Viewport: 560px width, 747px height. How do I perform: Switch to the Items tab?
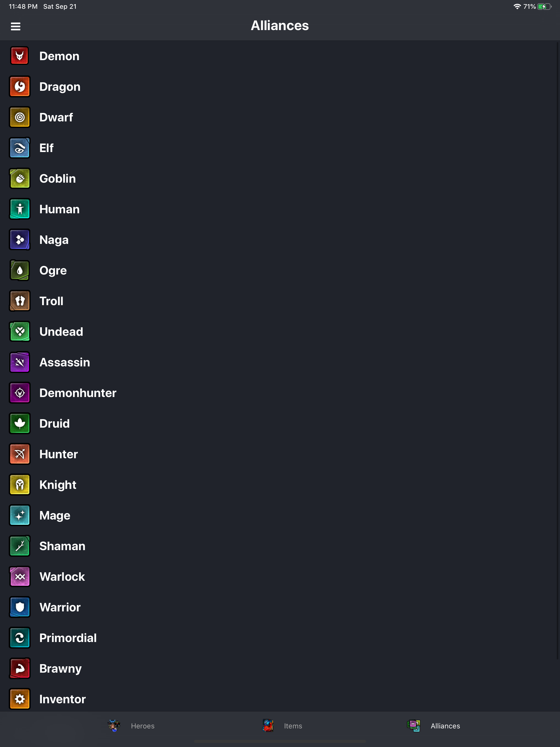coord(282,725)
